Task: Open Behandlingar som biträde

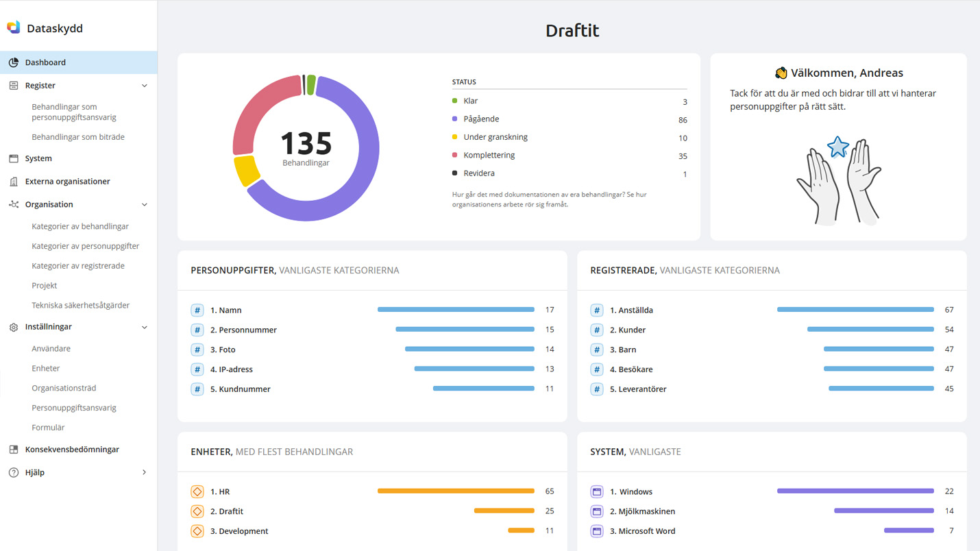Action: 78,137
